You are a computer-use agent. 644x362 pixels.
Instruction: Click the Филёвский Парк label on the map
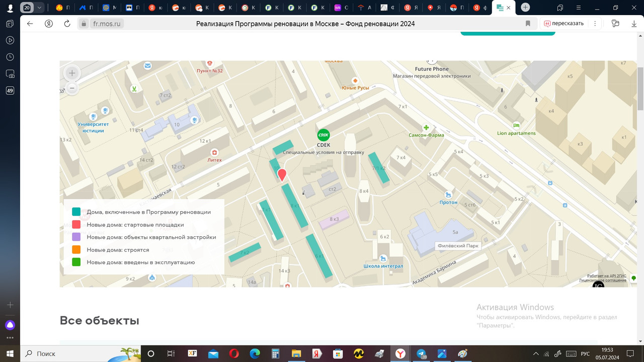[x=458, y=246]
